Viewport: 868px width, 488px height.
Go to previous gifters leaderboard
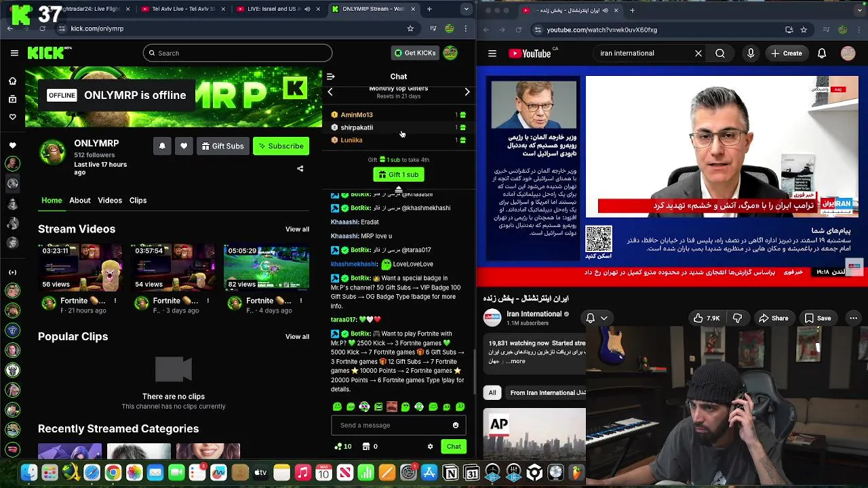pos(330,91)
